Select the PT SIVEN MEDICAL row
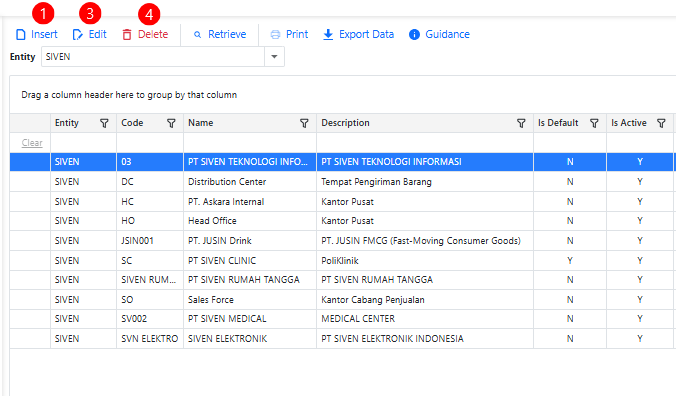 (343, 319)
